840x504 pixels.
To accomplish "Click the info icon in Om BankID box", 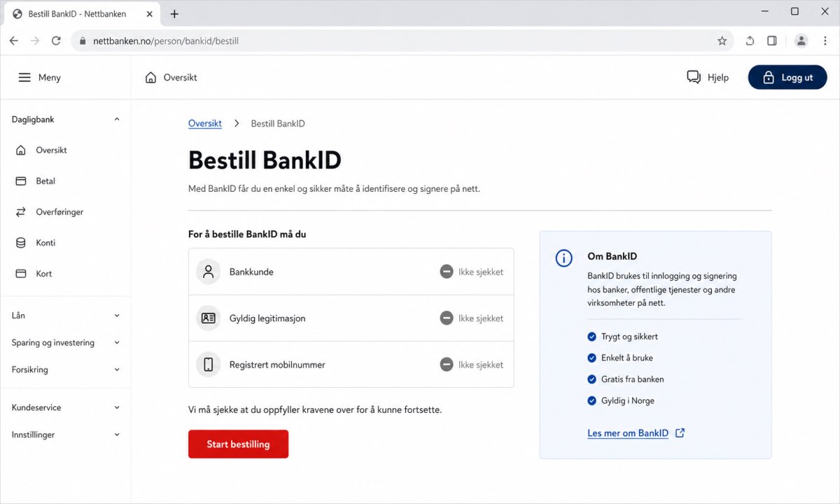I will click(564, 258).
